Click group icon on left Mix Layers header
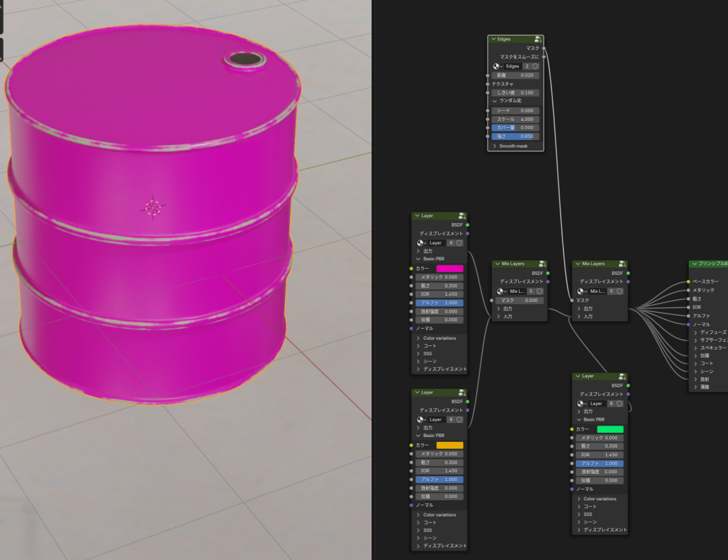 pyautogui.click(x=542, y=264)
